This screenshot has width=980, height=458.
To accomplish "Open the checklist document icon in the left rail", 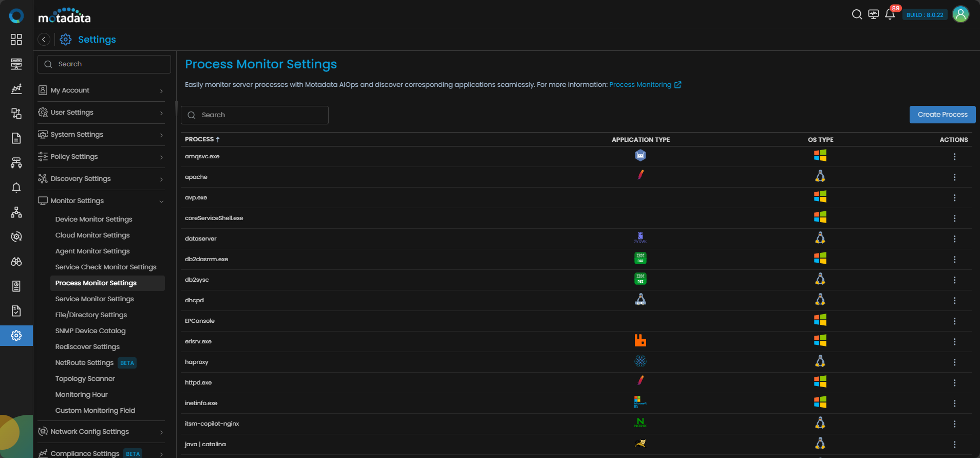I will pyautogui.click(x=16, y=311).
